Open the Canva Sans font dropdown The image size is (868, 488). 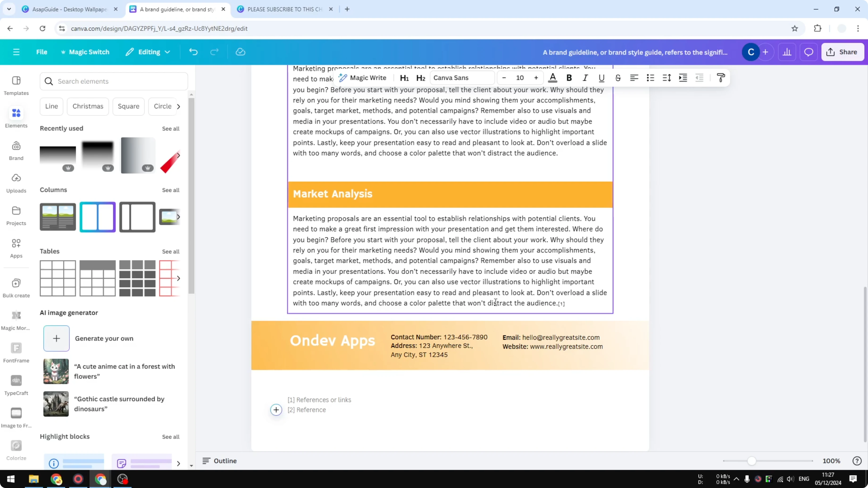click(x=462, y=78)
